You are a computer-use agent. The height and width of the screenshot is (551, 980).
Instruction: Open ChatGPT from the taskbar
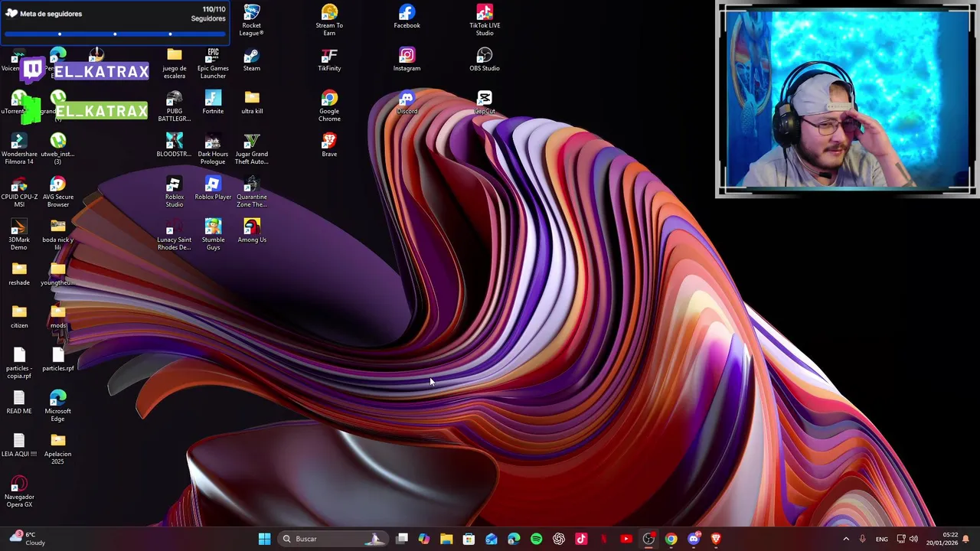[x=559, y=539]
